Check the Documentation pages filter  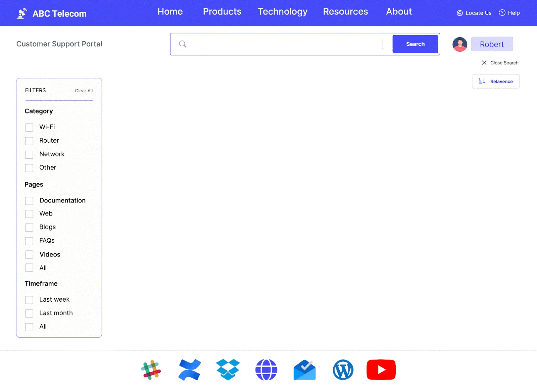(x=29, y=200)
